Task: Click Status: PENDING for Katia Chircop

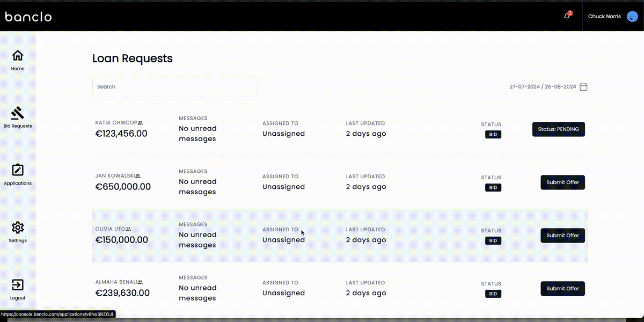Action: 558,129
